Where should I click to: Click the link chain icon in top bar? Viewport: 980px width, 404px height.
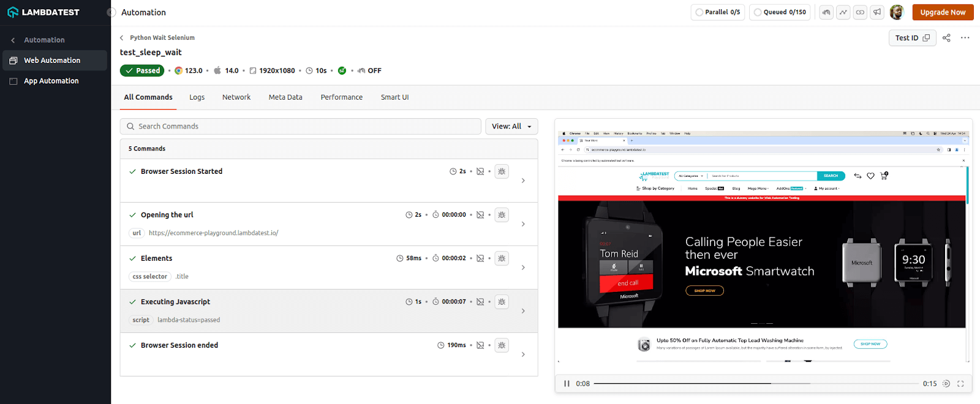[860, 12]
